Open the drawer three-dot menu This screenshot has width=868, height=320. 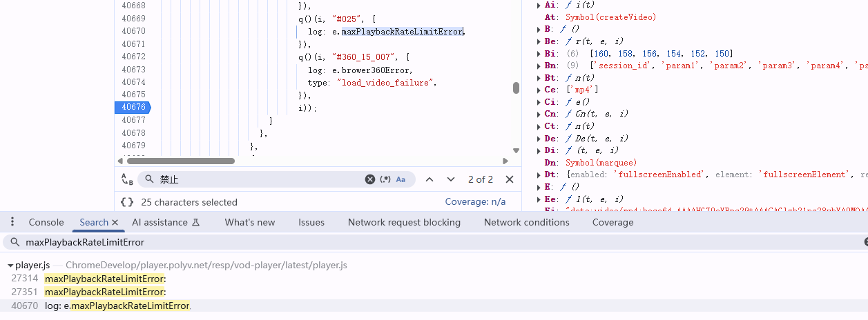(x=12, y=222)
